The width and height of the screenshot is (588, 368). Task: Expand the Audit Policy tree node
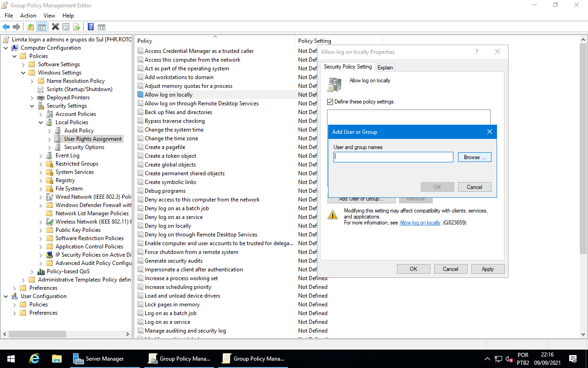point(50,131)
